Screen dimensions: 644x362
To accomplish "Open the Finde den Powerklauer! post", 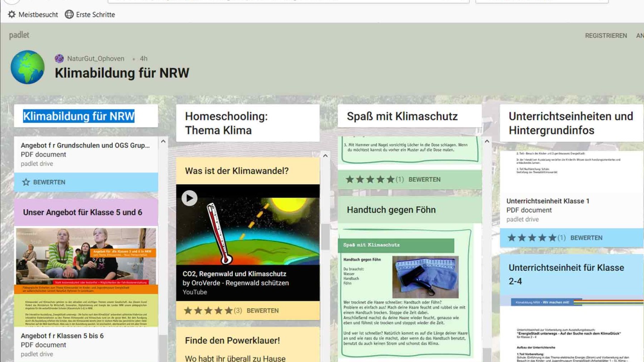I will (x=233, y=340).
